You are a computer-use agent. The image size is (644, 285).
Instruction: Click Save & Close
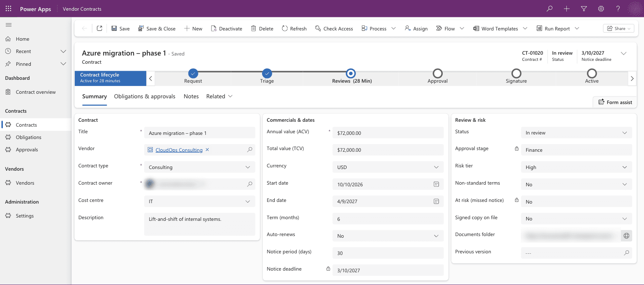(157, 28)
